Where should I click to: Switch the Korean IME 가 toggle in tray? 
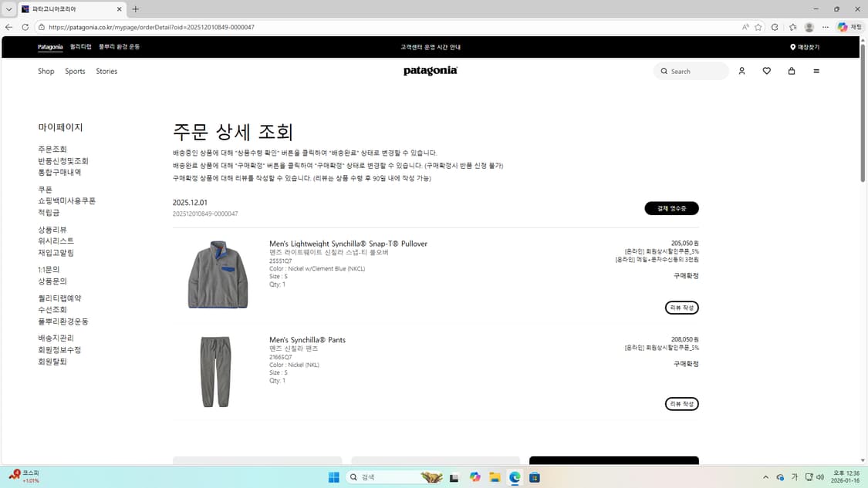(x=794, y=477)
